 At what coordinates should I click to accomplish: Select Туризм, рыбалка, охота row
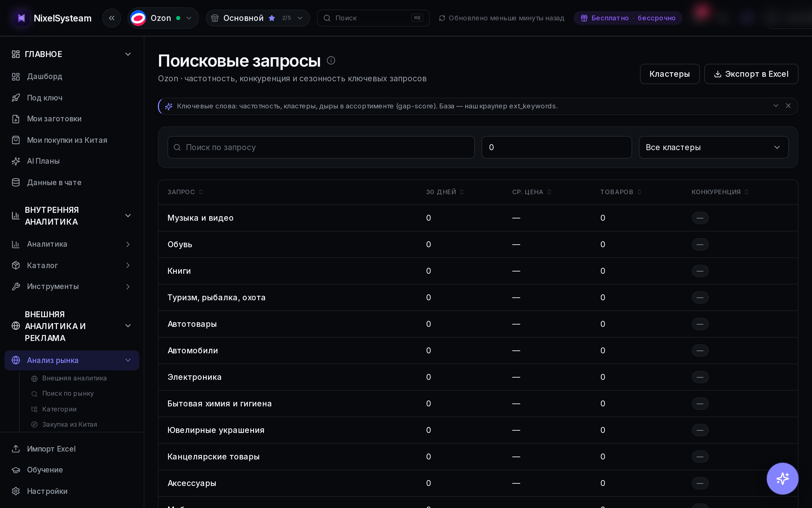478,298
